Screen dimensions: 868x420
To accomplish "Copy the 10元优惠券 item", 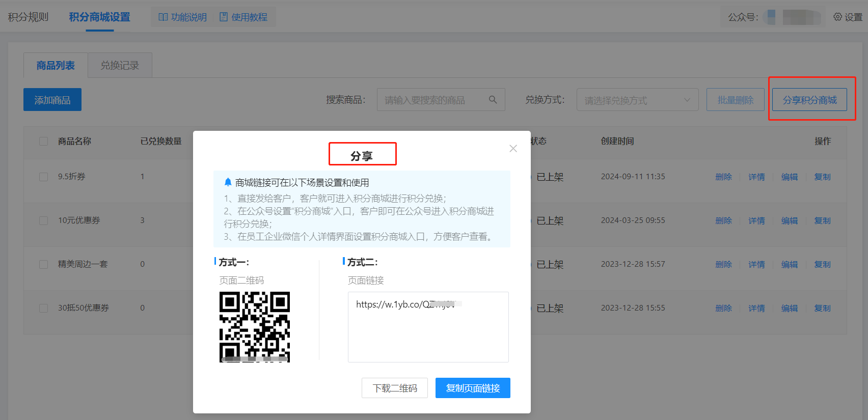I will click(x=823, y=220).
